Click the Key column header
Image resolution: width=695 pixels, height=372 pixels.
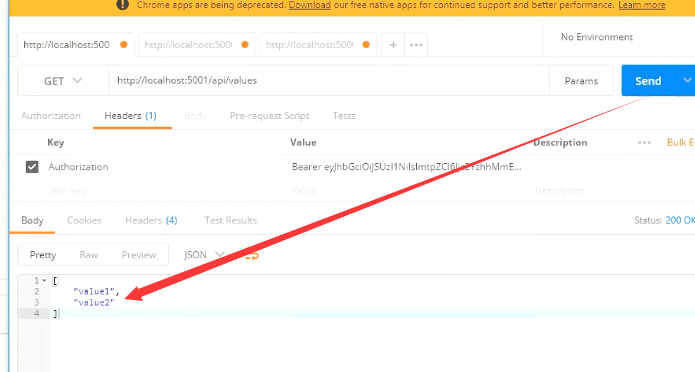tap(56, 142)
